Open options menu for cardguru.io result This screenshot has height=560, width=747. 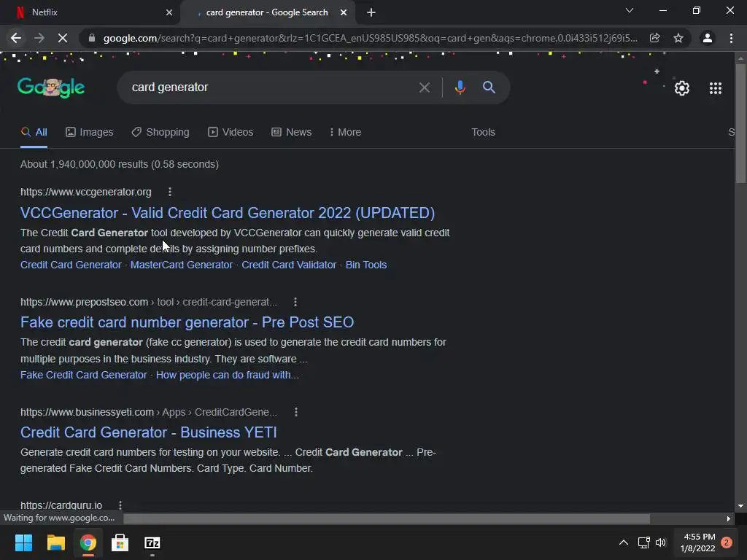[120, 505]
